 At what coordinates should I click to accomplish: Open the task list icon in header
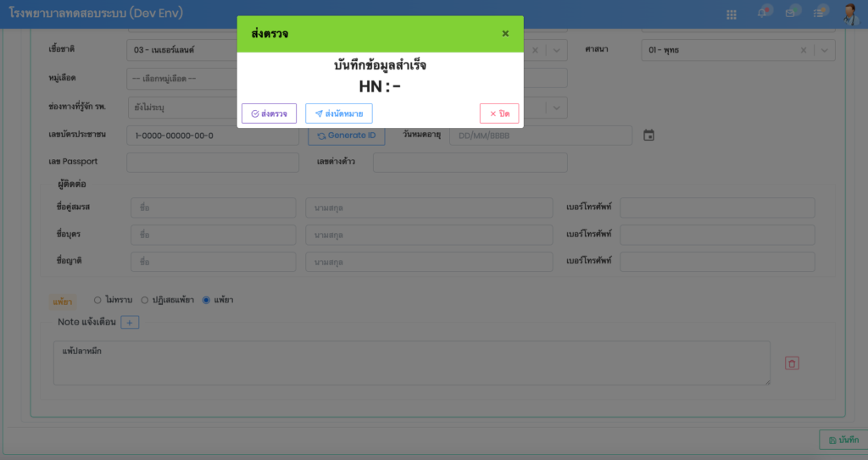(x=819, y=13)
